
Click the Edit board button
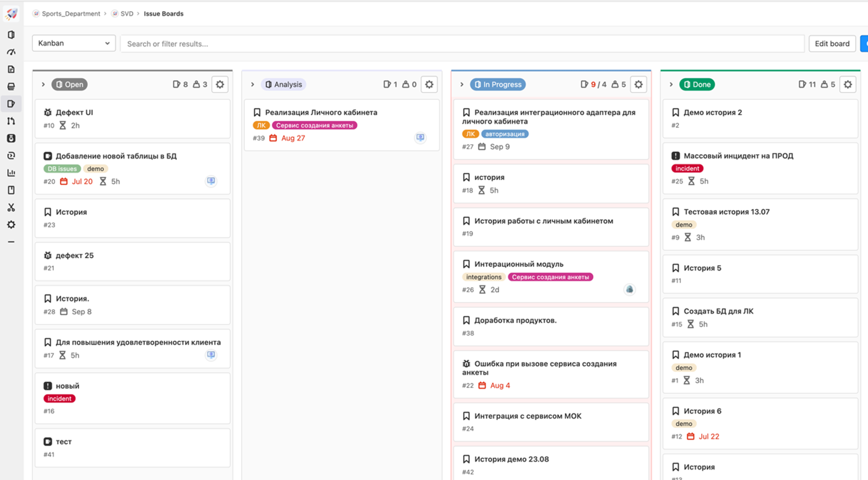click(x=831, y=44)
